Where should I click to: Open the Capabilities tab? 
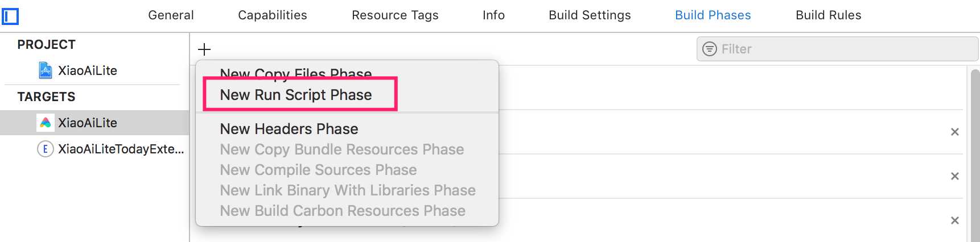[273, 15]
